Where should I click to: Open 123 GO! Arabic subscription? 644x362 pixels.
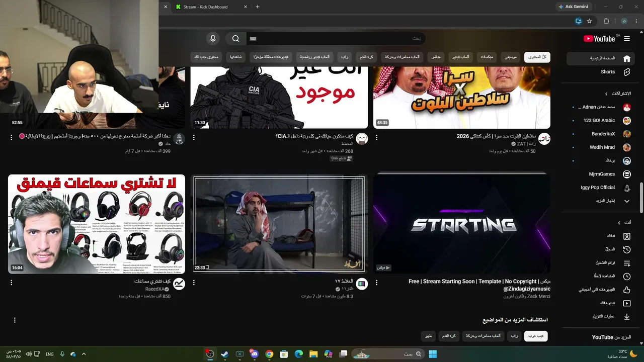pyautogui.click(x=600, y=121)
